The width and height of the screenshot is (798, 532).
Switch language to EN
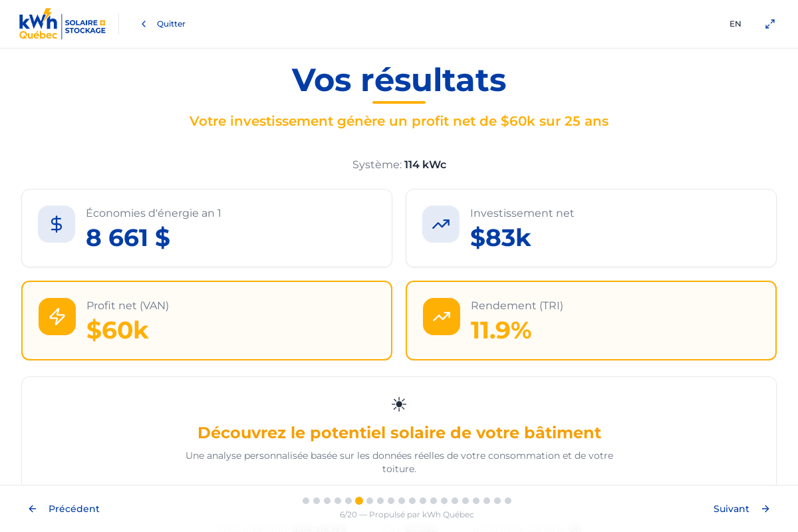coord(735,24)
